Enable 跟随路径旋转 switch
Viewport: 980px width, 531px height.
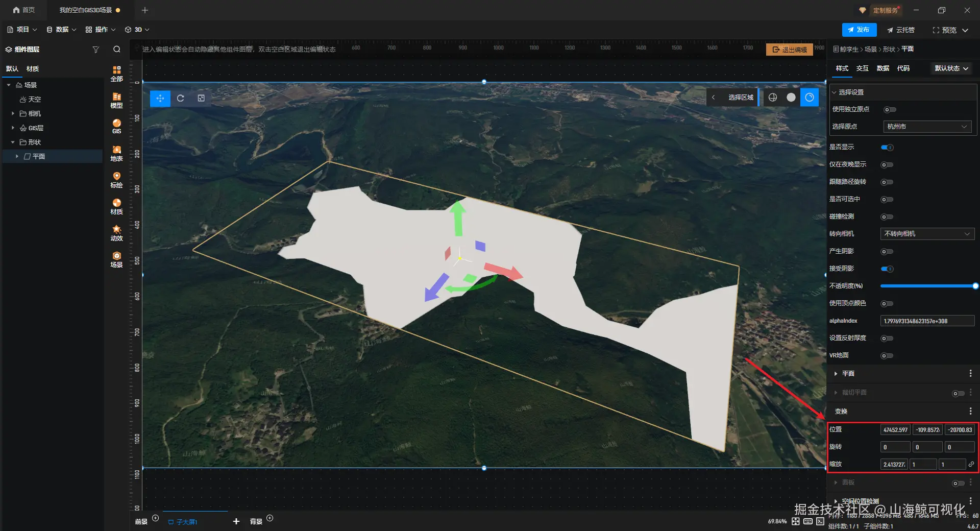[887, 182]
